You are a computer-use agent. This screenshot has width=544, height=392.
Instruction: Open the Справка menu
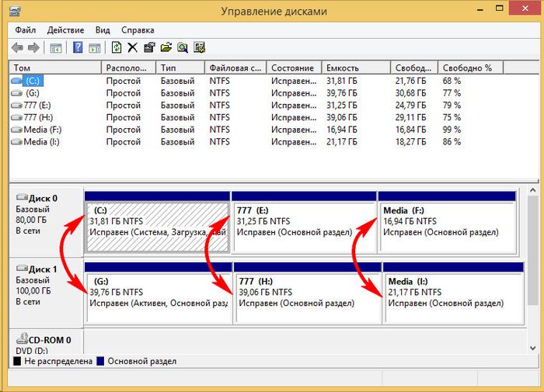(138, 30)
